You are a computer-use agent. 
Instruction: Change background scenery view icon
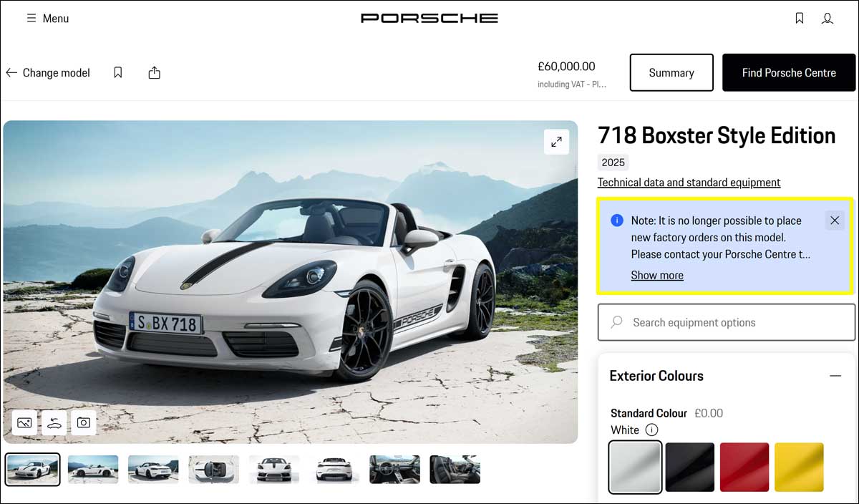24,422
